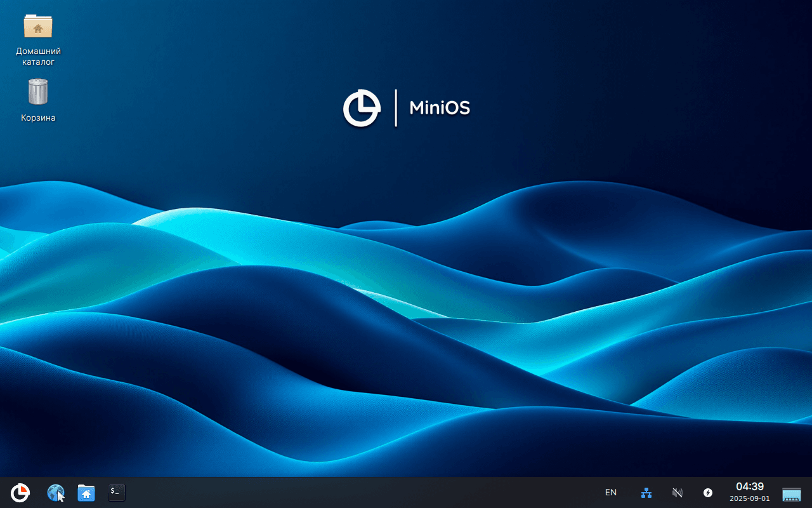Select the home folder desktop icon

38,27
